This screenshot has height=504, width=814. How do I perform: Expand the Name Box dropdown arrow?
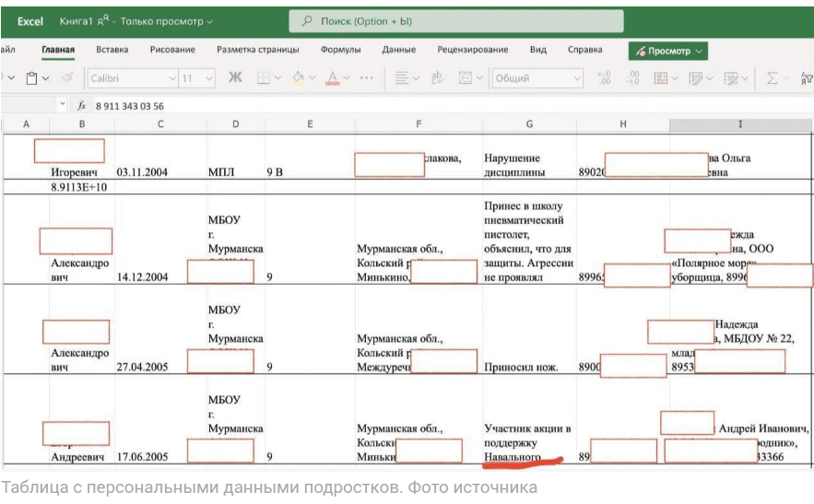click(x=62, y=106)
